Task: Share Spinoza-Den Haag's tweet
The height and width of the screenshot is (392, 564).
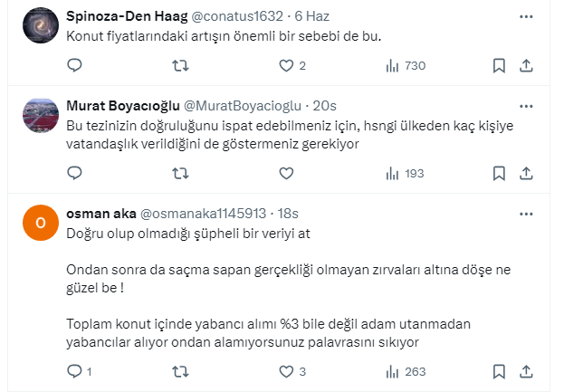Action: click(526, 65)
